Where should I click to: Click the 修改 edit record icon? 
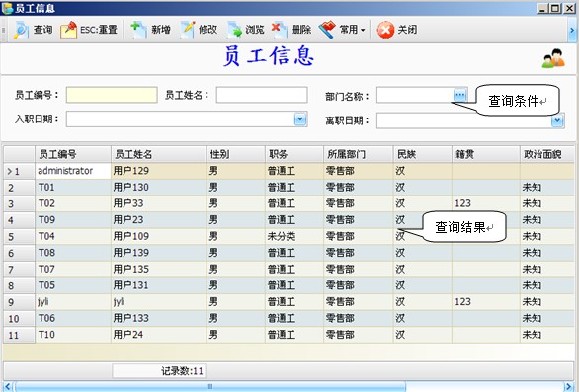point(187,30)
